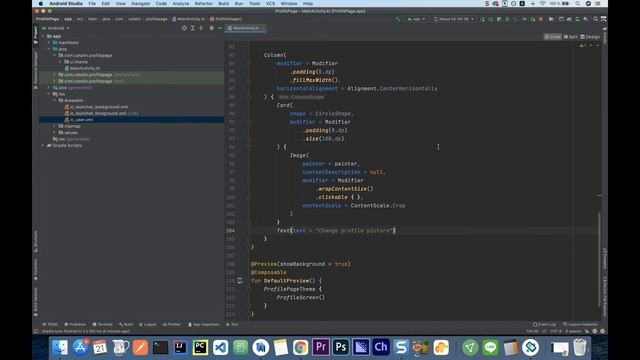Viewport: 640px width, 360px height.
Task: Open the Notes app in the Dock
Action: coord(280,347)
